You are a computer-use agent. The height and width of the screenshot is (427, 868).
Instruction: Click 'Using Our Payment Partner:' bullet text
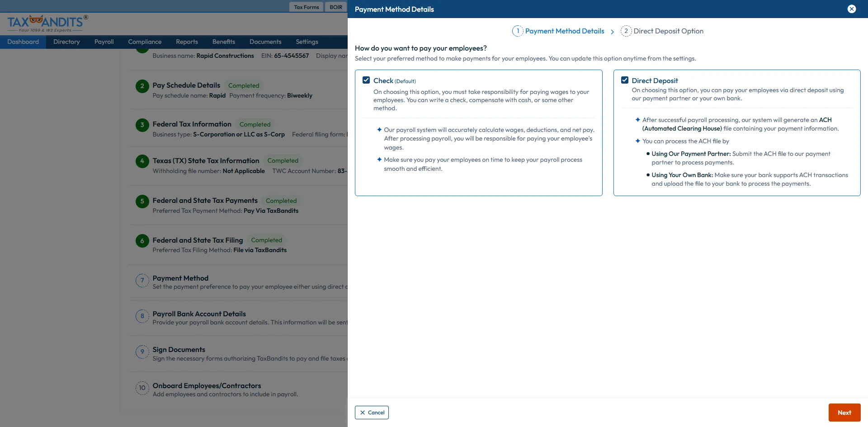click(691, 154)
